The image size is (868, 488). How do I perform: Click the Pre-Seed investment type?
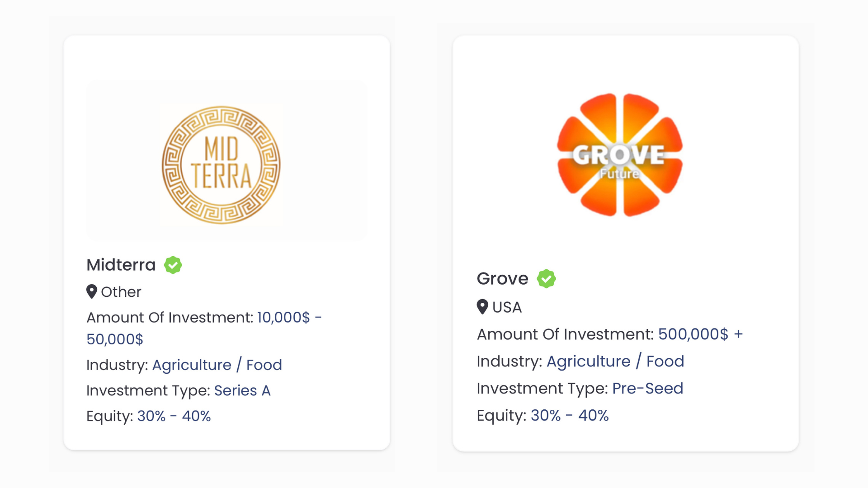647,388
